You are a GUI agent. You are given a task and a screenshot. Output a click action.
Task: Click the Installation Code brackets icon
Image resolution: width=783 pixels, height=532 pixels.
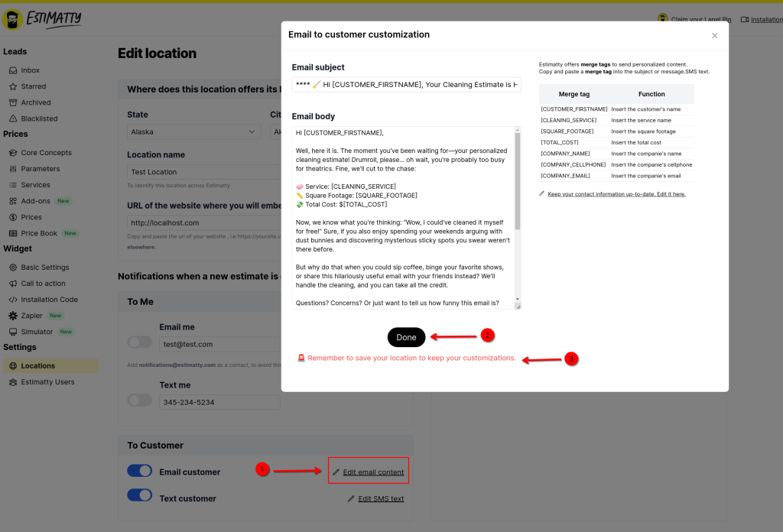tap(13, 300)
